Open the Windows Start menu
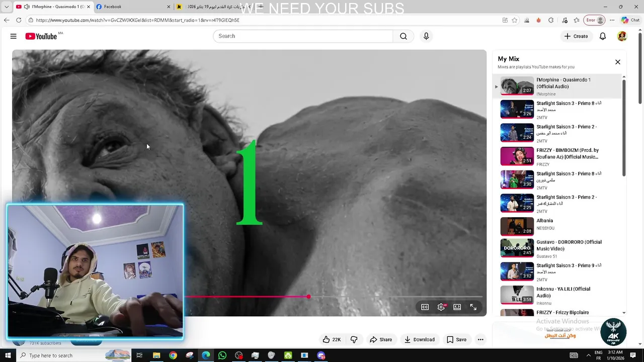The width and height of the screenshot is (644, 362). (x=8, y=355)
